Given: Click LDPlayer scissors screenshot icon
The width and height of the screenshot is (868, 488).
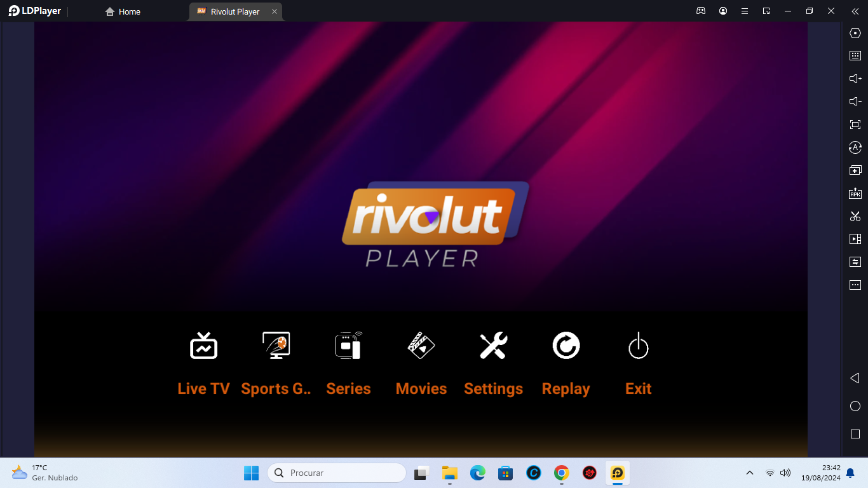Looking at the screenshot, I should [855, 216].
